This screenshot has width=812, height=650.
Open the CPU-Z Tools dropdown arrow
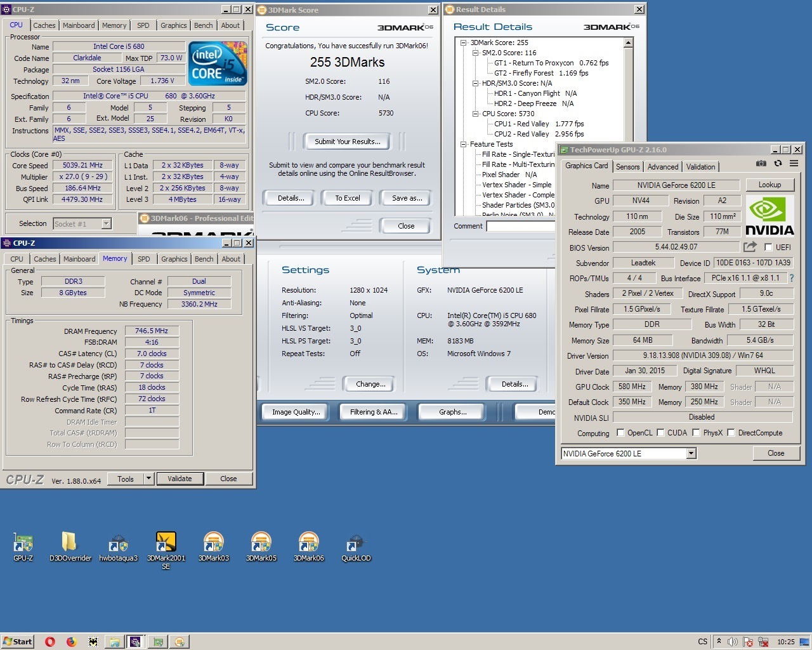[148, 479]
